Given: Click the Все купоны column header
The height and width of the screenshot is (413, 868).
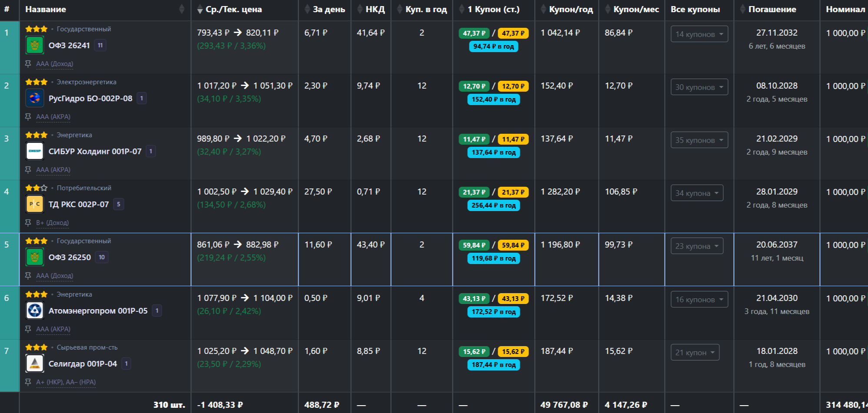Looking at the screenshot, I should (x=695, y=9).
